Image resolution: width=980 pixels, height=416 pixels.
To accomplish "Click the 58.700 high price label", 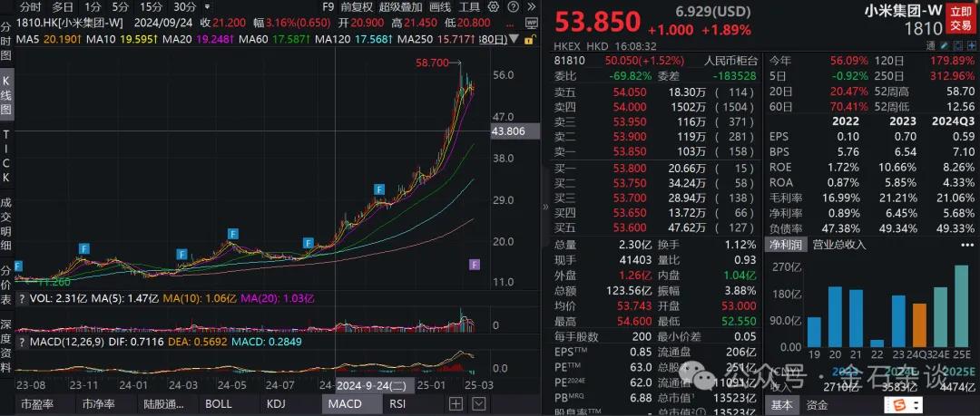I will pyautogui.click(x=432, y=63).
